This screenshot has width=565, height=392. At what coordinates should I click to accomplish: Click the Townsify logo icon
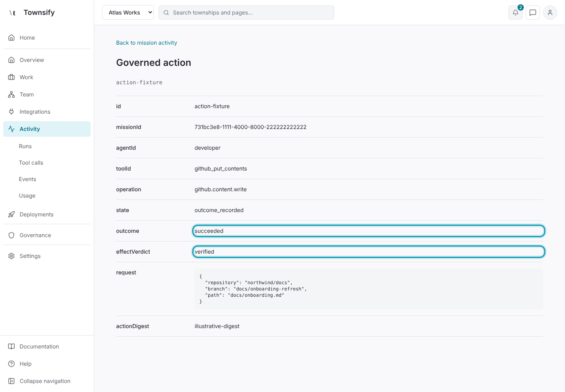click(13, 13)
